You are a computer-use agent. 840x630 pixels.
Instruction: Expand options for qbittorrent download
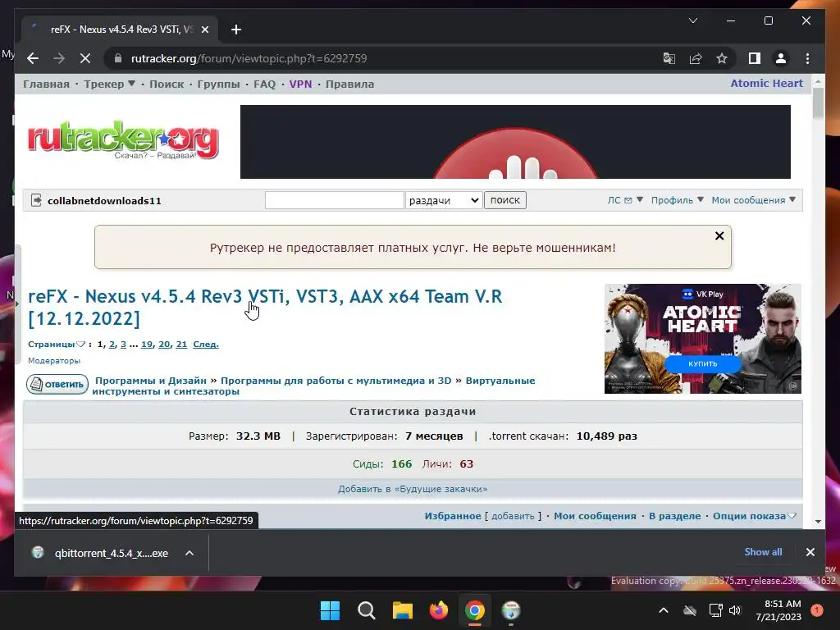click(189, 553)
